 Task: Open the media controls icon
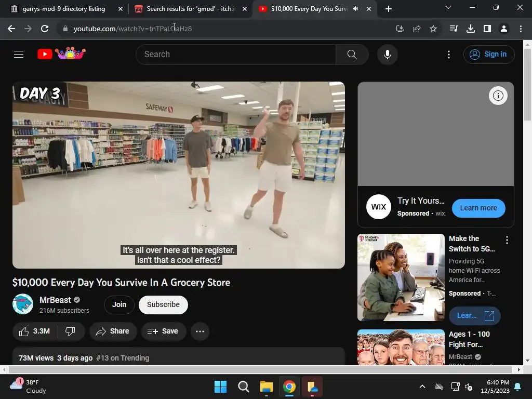(x=454, y=29)
